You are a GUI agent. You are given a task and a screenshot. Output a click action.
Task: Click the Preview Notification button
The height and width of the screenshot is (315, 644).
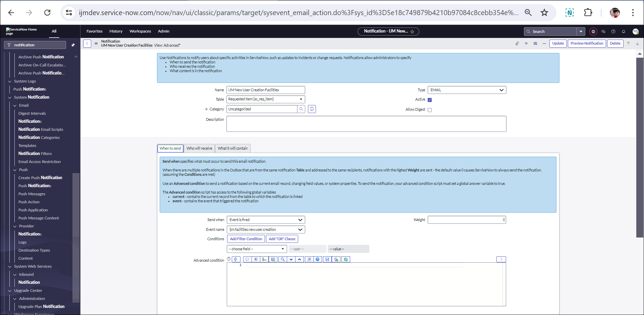tap(587, 44)
